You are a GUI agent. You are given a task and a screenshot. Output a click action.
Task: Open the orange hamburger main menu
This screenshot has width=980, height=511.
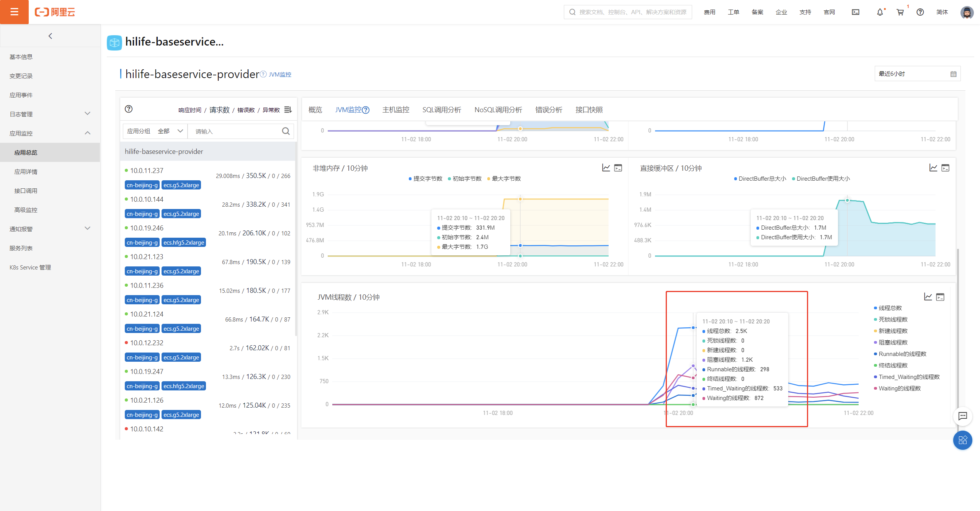14,12
